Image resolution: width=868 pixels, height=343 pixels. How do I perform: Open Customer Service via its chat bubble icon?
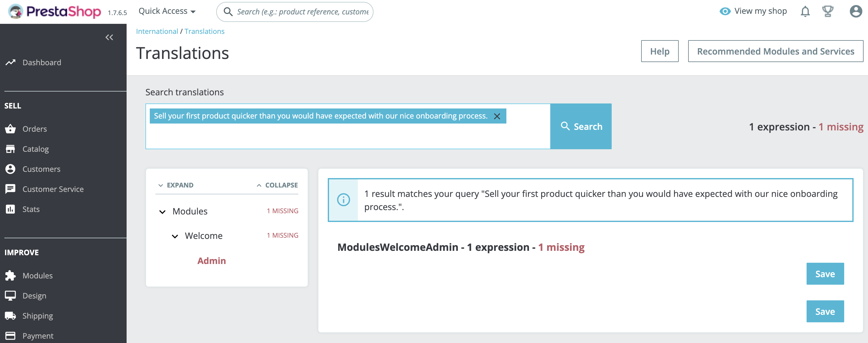pos(10,188)
